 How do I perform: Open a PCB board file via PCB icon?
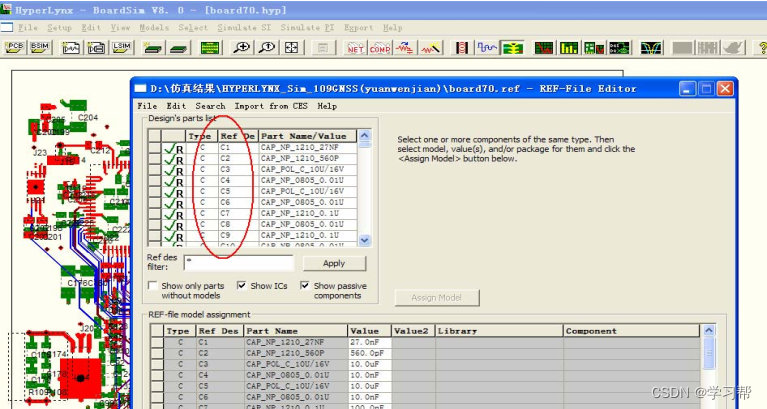(14, 47)
